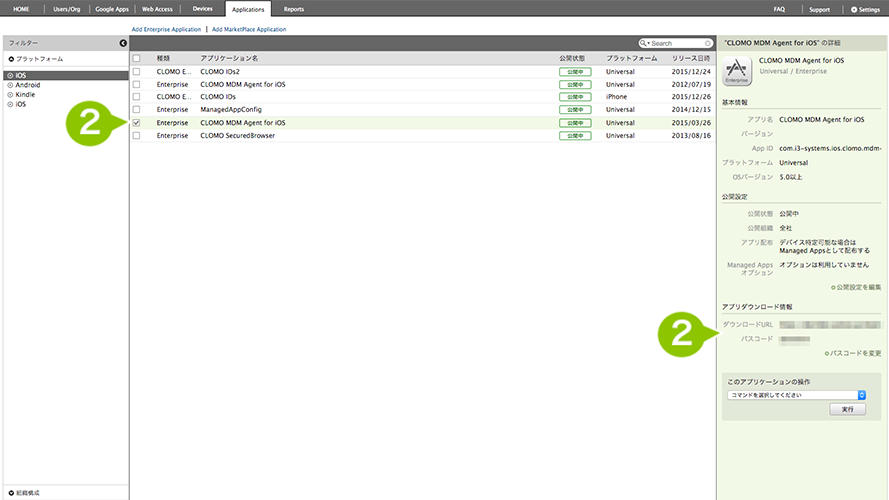Viewport: 889px width, 500px height.
Task: Click the search magnifier icon
Action: [x=643, y=43]
